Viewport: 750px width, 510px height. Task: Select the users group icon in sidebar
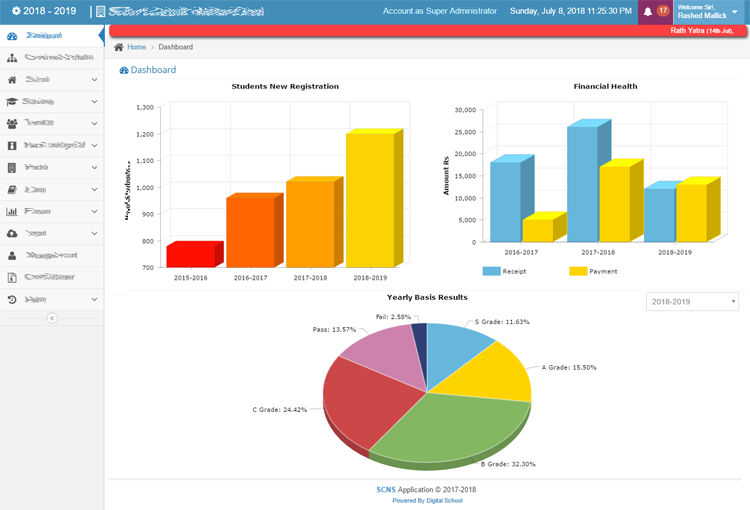(12, 123)
